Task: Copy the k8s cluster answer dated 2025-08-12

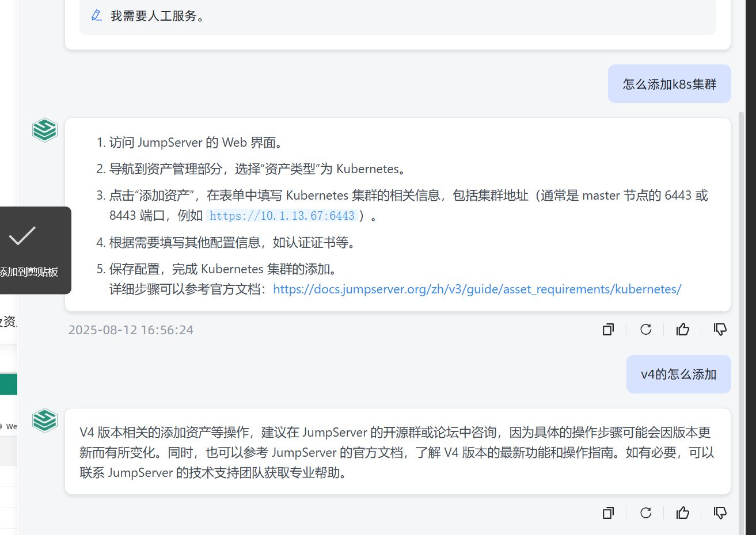Action: (x=608, y=330)
